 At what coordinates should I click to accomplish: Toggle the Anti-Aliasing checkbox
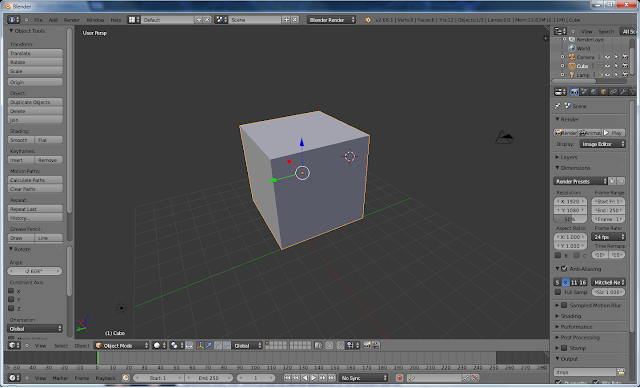(564, 268)
